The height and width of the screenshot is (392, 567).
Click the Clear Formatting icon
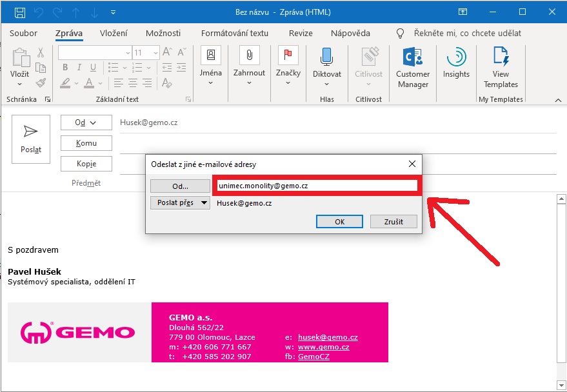coord(166,83)
